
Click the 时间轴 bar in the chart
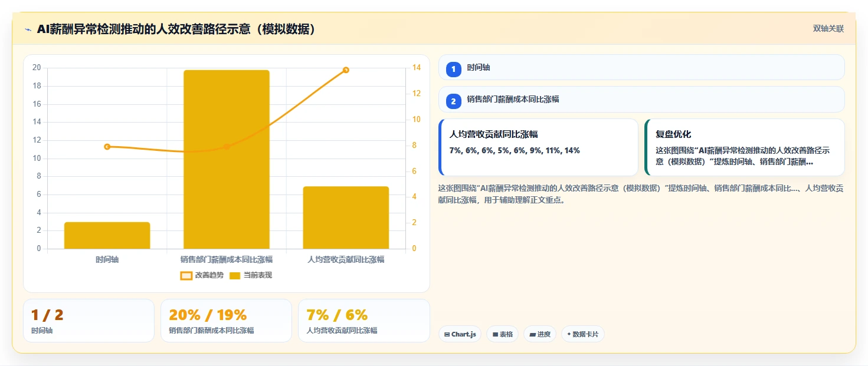pyautogui.click(x=107, y=235)
